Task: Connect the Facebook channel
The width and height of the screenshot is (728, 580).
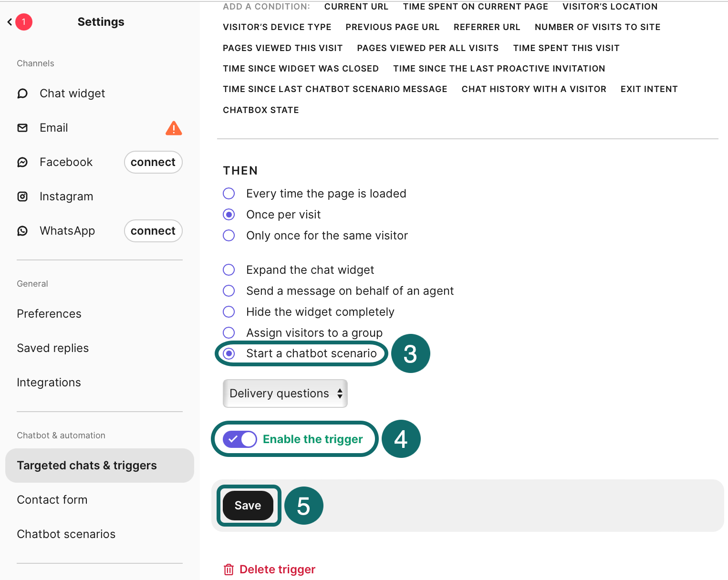Action: point(153,162)
